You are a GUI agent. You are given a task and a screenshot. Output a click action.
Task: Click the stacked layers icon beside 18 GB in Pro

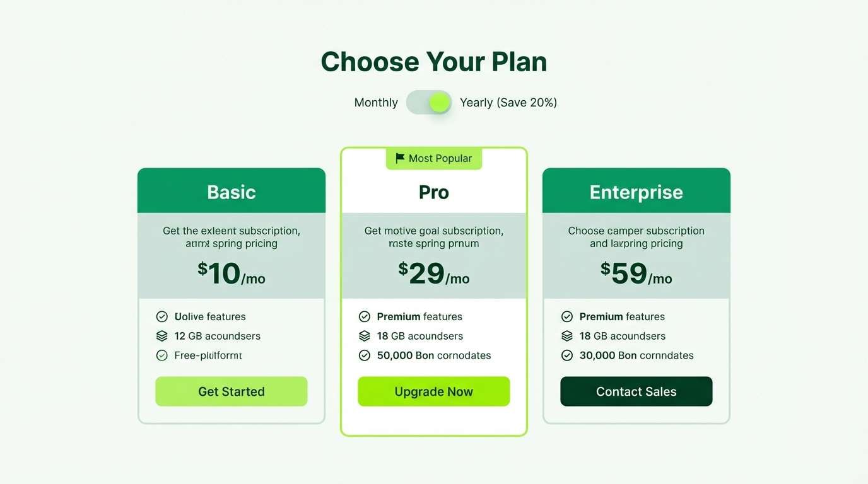pyautogui.click(x=365, y=336)
